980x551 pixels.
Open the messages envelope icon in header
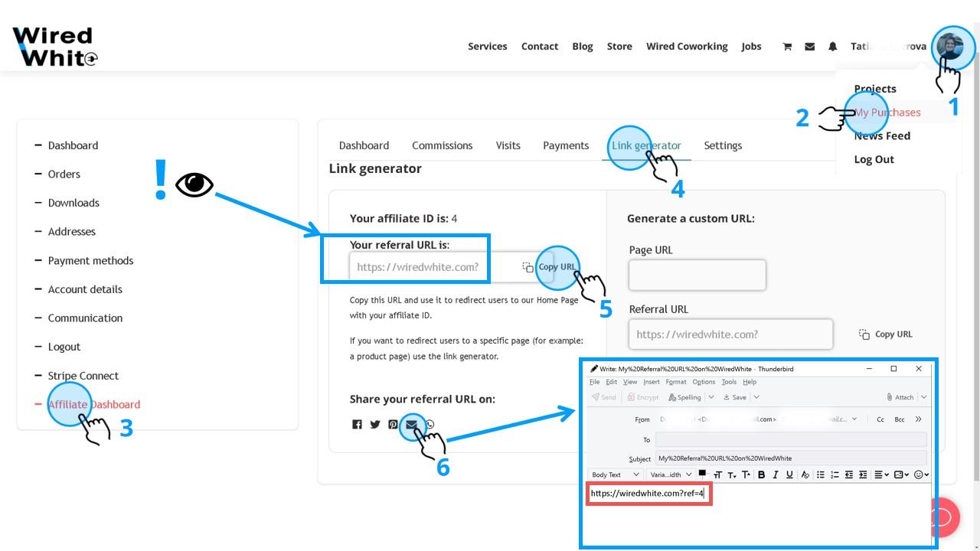pos(809,47)
